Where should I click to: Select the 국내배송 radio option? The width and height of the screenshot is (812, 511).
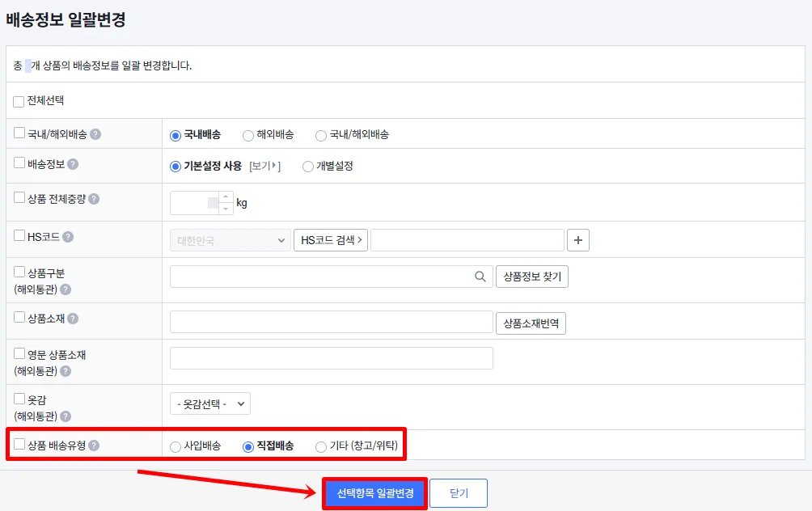point(176,136)
